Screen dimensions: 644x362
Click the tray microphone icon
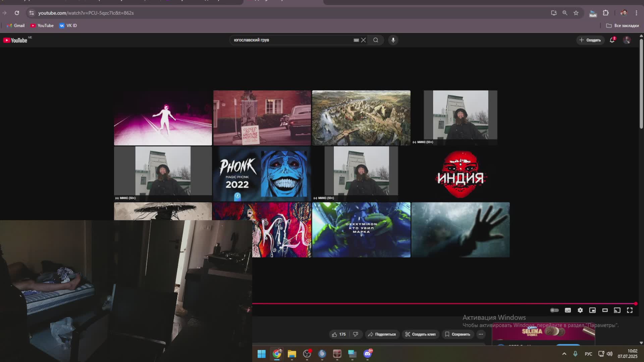575,354
